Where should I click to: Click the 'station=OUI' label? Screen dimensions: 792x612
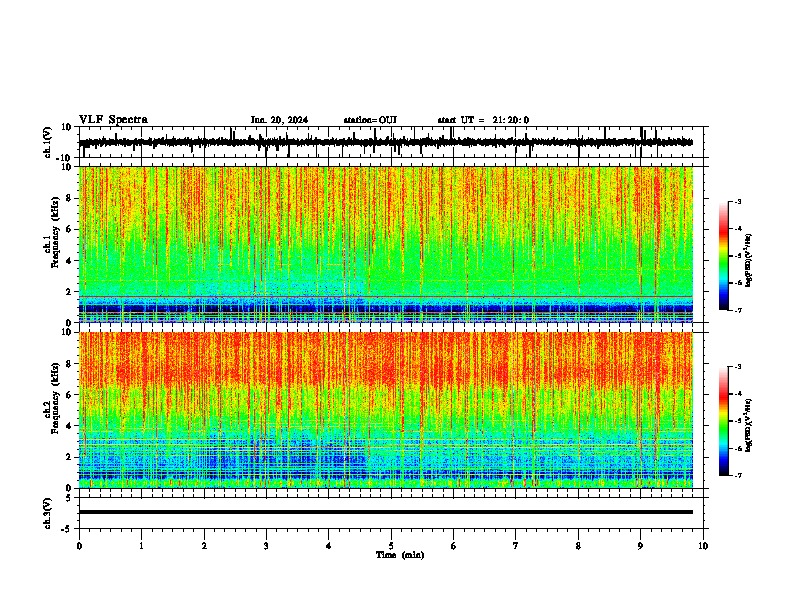pos(370,120)
